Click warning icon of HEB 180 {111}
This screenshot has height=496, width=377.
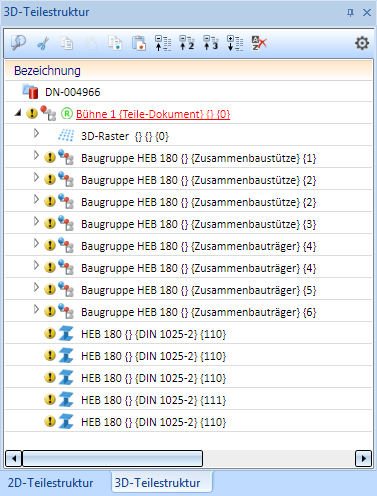pos(50,399)
